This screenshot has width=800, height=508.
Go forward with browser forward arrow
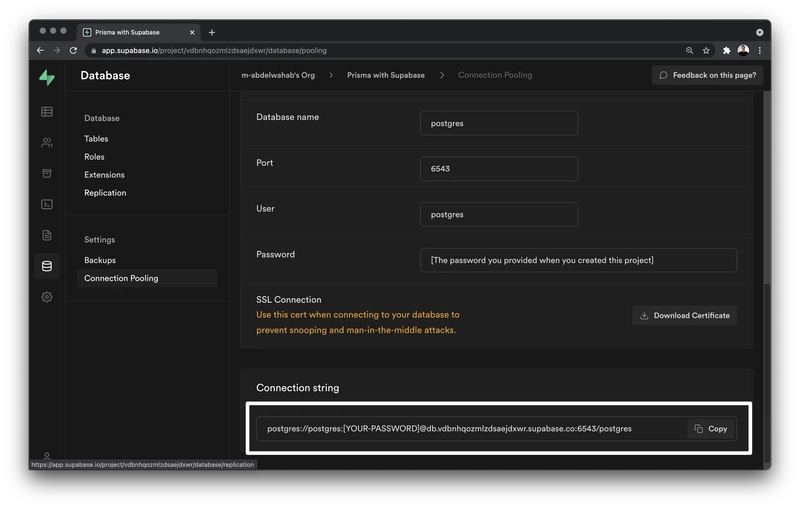point(57,50)
